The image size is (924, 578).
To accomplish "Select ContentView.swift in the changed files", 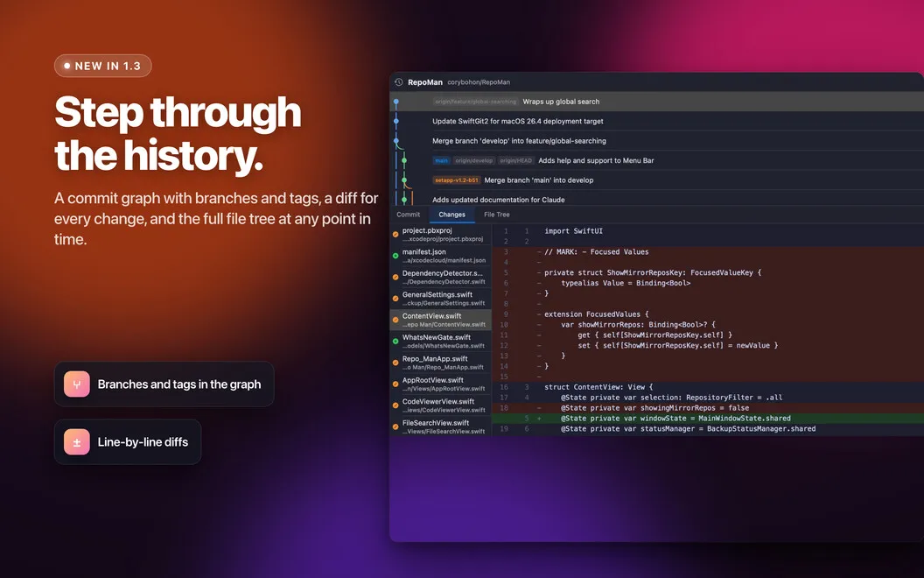I will [441, 321].
